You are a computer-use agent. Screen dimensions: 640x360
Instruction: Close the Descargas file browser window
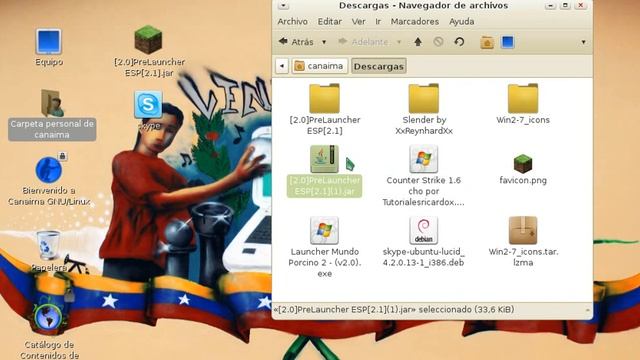(581, 5)
